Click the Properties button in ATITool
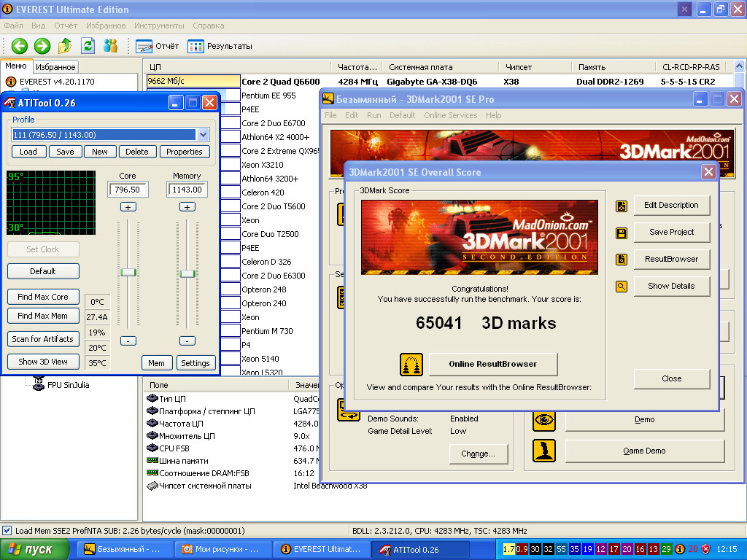747x560 pixels. [185, 152]
